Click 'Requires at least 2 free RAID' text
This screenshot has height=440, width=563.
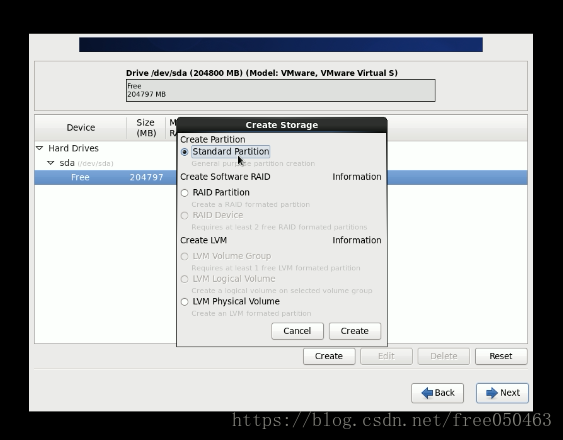[x=279, y=227]
